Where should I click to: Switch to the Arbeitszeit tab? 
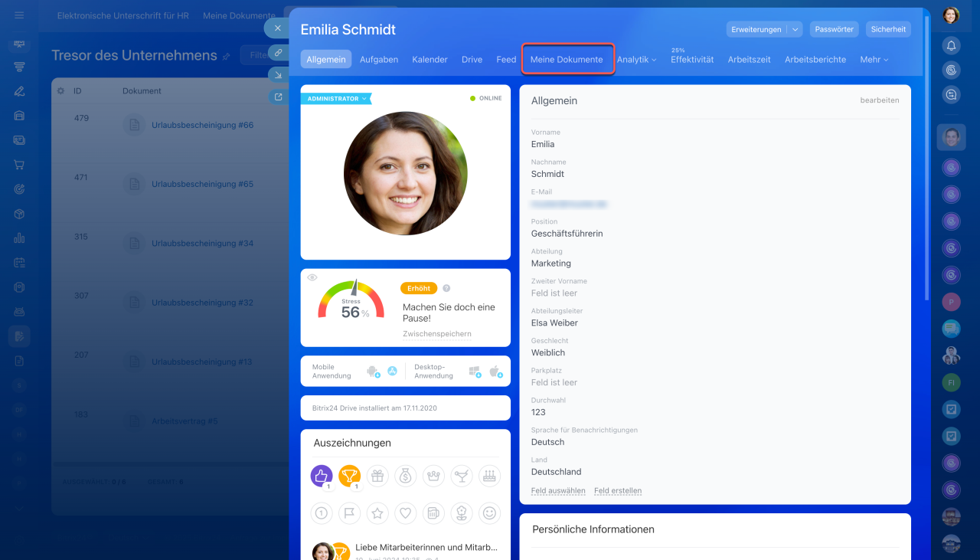click(750, 59)
